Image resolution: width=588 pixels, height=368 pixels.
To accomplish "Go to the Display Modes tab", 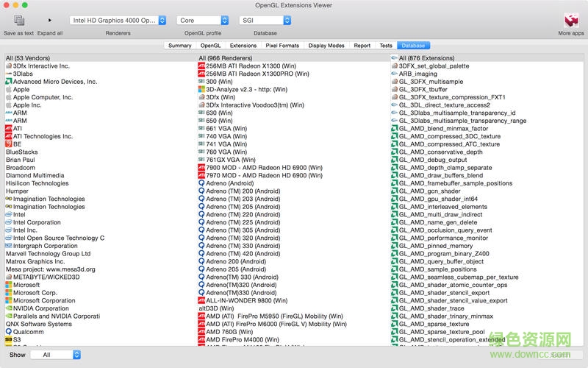I will point(326,46).
